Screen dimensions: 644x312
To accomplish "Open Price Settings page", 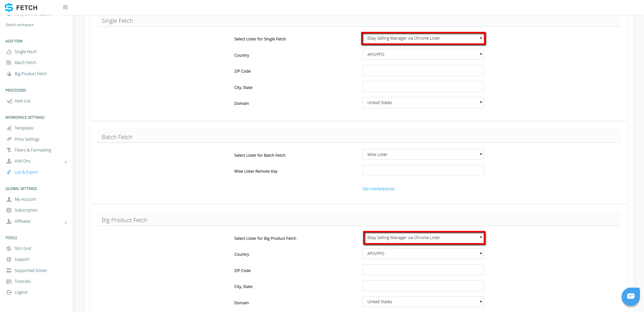I will (27, 139).
